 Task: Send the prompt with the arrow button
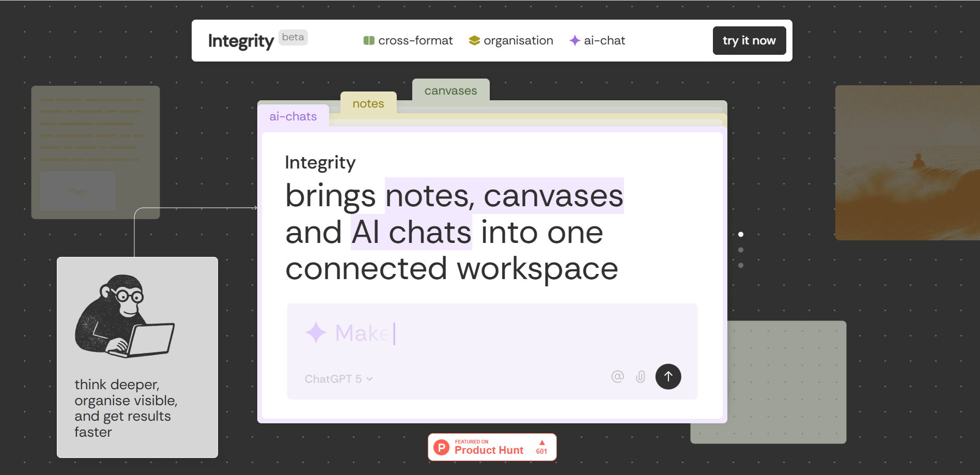coord(668,377)
